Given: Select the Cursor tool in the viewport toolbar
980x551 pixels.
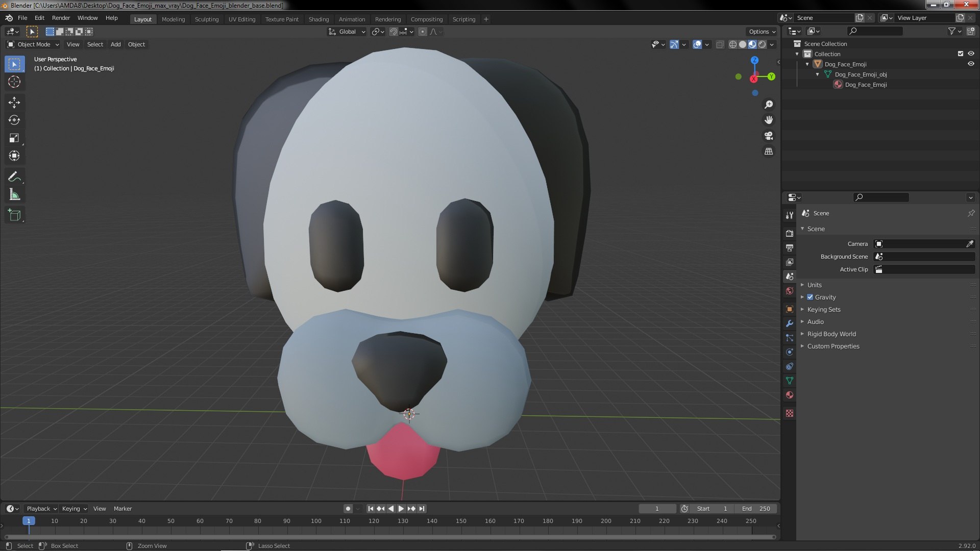Looking at the screenshot, I should [x=14, y=82].
